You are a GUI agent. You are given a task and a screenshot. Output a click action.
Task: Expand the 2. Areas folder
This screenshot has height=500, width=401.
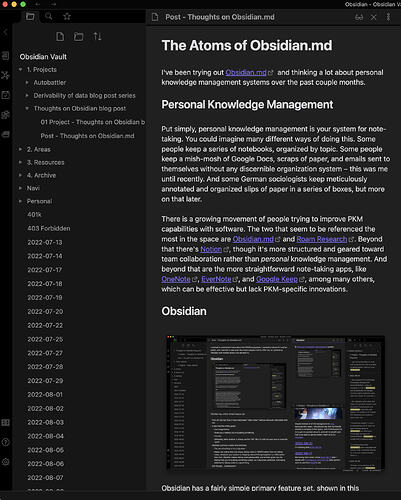(21, 149)
